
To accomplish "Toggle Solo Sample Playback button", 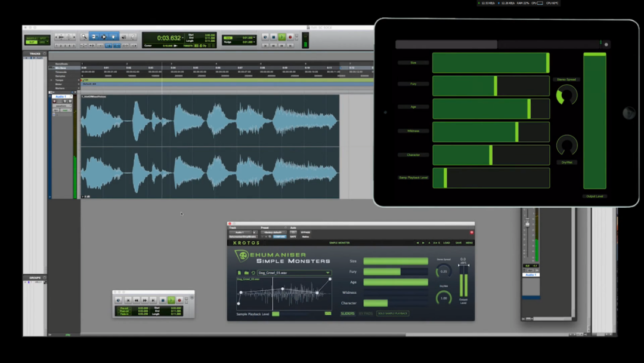I will [x=392, y=313].
